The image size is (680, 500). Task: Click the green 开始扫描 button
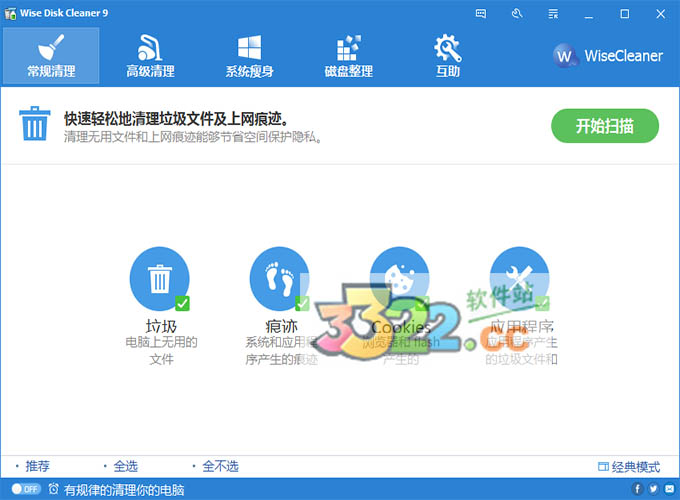(x=605, y=126)
